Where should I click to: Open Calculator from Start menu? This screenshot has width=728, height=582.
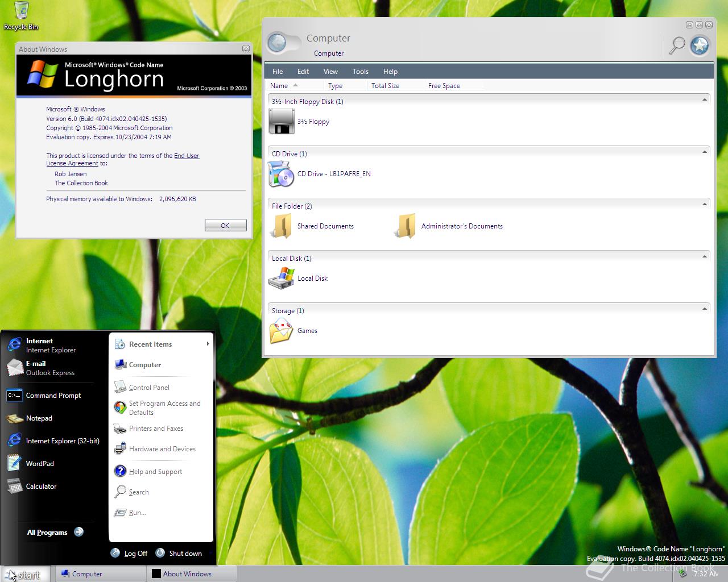(x=55, y=486)
